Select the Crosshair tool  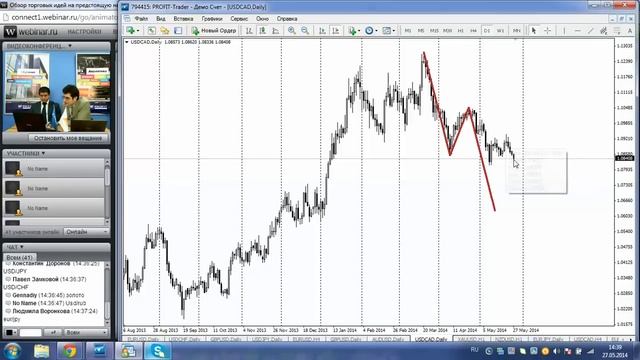[x=548, y=31]
